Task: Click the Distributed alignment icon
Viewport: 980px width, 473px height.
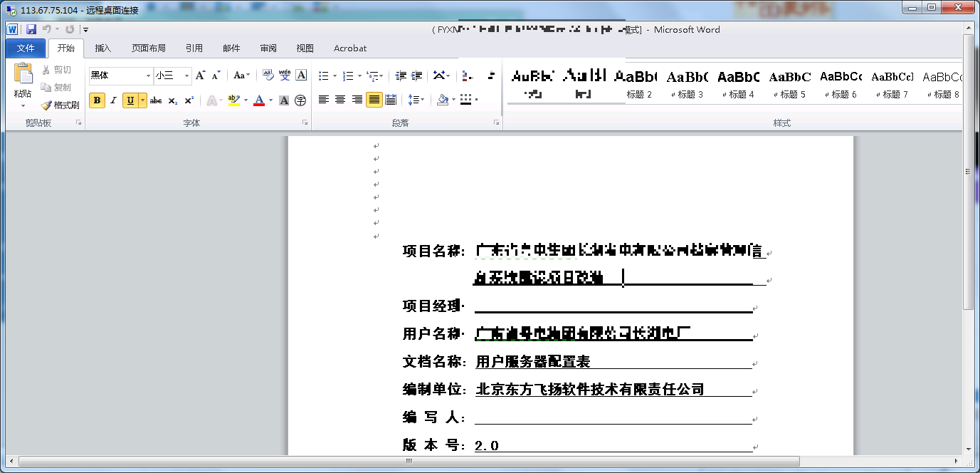Action: 391,100
